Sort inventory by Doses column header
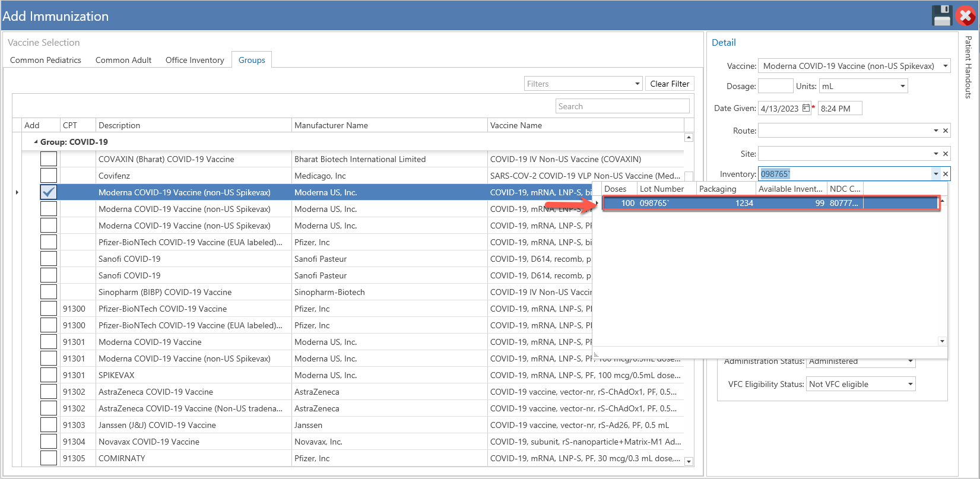This screenshot has height=479, width=980. click(619, 189)
